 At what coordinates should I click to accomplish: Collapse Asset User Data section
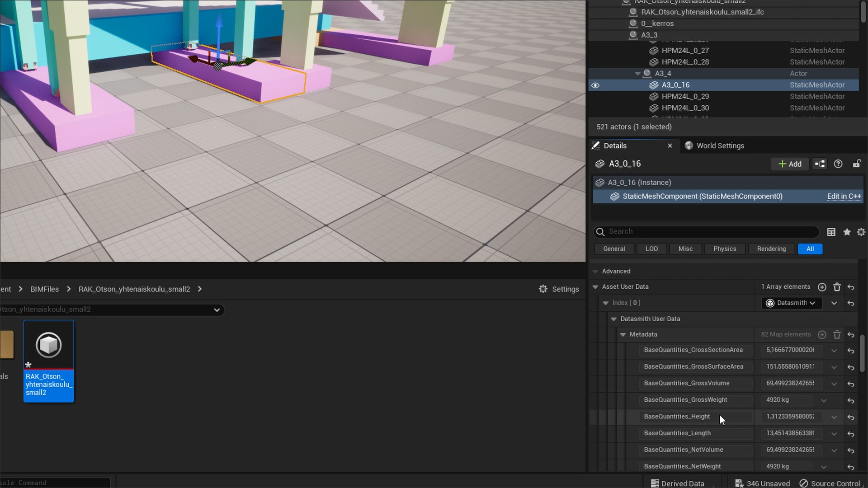tap(595, 287)
